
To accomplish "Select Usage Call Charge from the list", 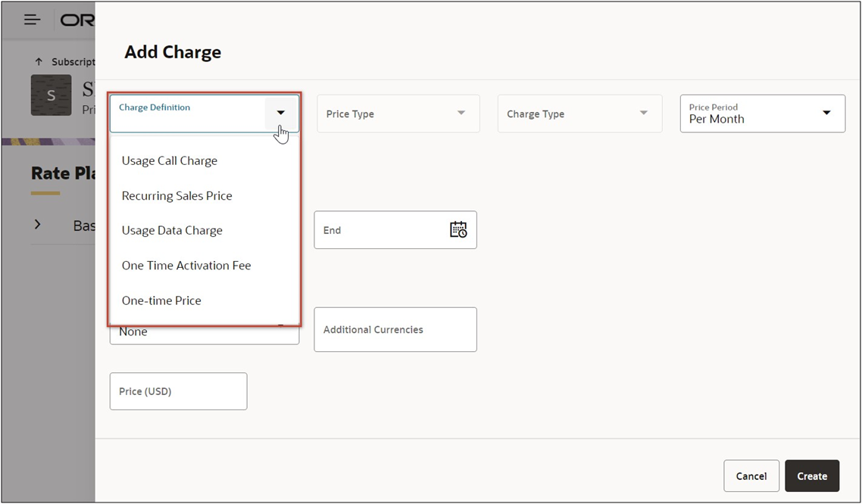I will (x=169, y=160).
